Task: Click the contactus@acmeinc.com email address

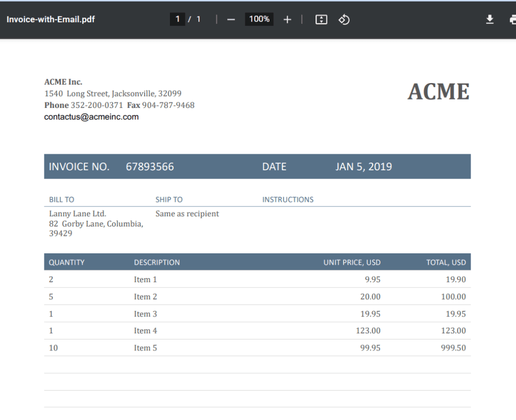Action: 91,117
